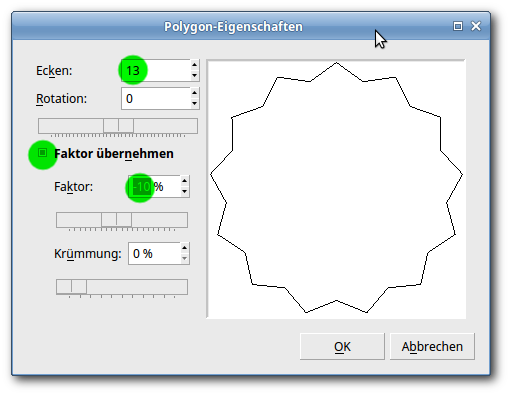Click the Faktor percentage field
Image resolution: width=510 pixels, height=395 pixels.
154,186
